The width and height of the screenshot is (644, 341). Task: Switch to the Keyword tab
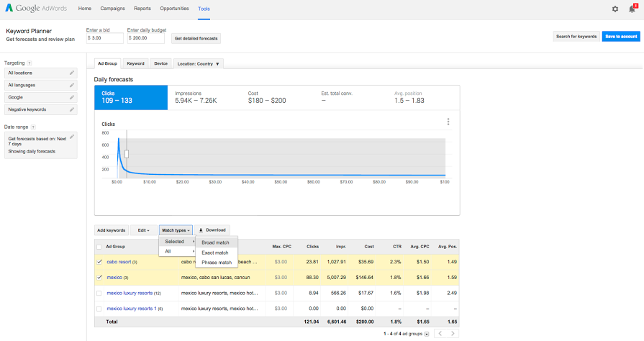point(135,63)
